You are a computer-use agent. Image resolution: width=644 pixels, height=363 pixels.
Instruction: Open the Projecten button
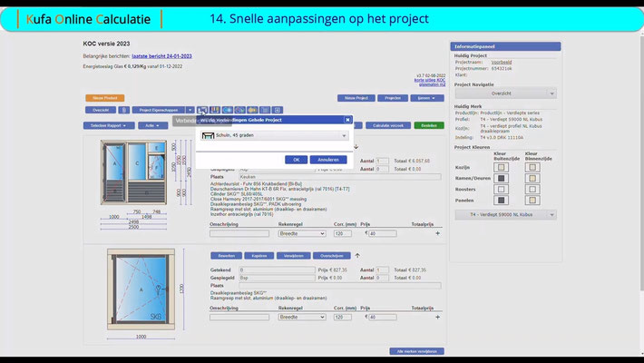393,98
